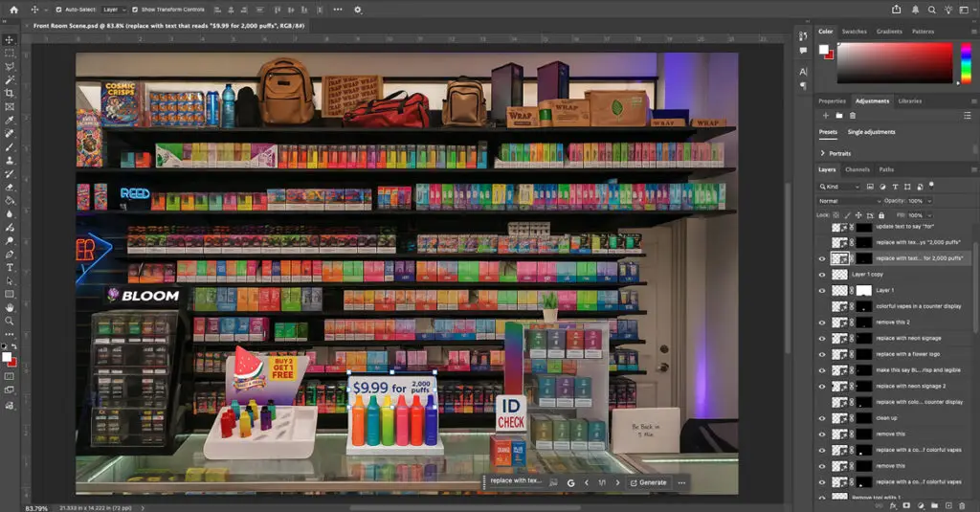Image resolution: width=980 pixels, height=512 pixels.
Task: Click the Generate button in the taskbar
Action: 648,482
